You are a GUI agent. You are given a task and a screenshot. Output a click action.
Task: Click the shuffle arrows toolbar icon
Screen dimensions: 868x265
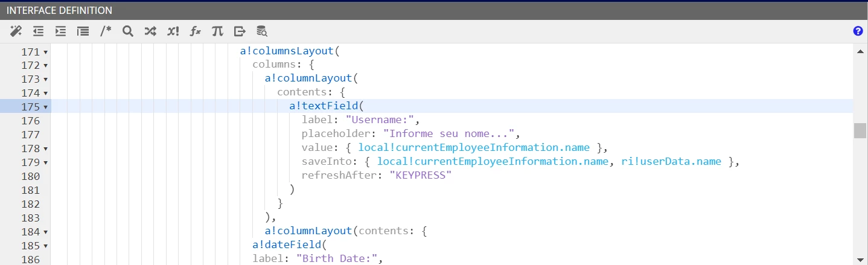[150, 31]
